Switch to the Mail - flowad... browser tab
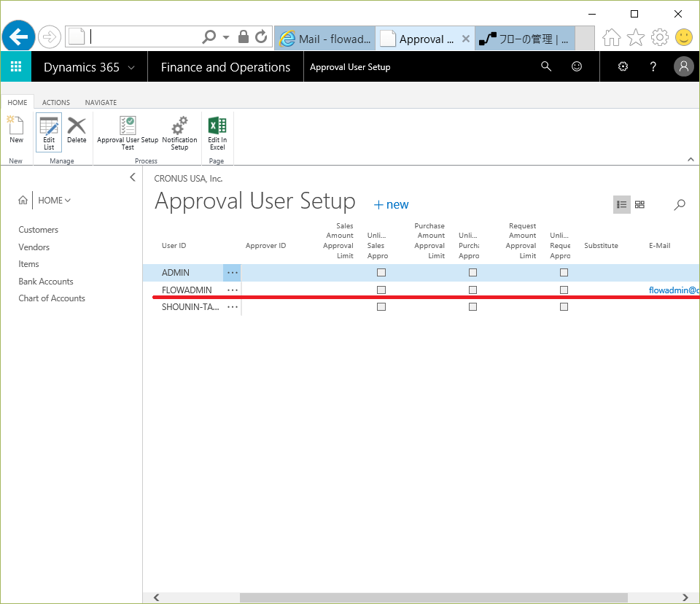700x604 pixels. [325, 39]
